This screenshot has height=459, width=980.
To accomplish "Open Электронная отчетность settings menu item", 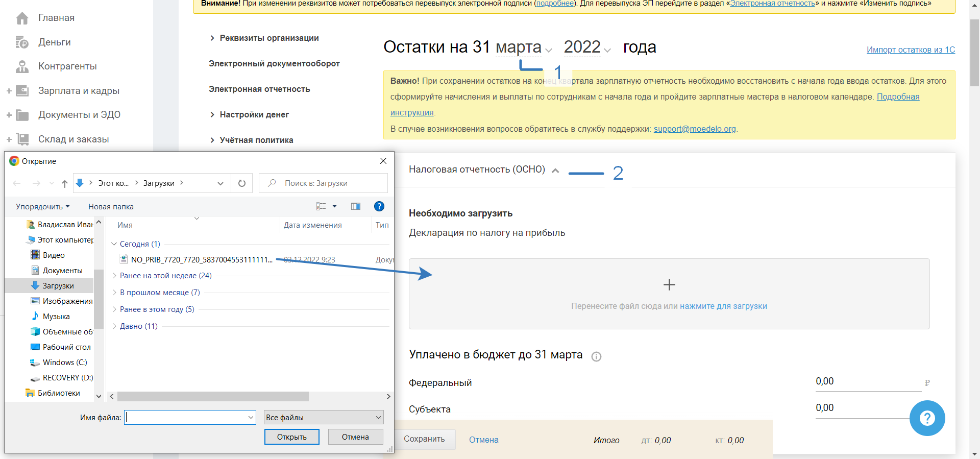I will (259, 89).
